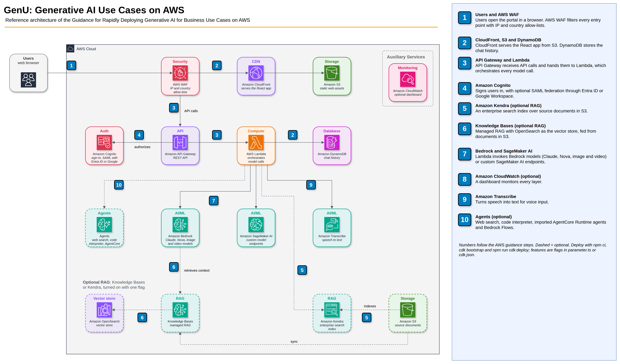620x364 pixels.
Task: Click the Amazon Bedrock icon
Action: click(x=180, y=225)
